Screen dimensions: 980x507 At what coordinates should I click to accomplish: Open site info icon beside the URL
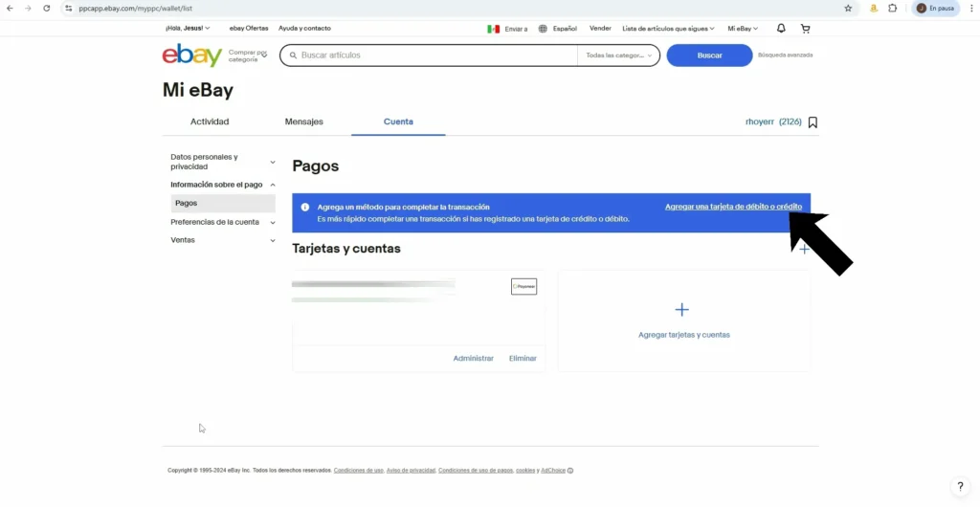point(69,8)
